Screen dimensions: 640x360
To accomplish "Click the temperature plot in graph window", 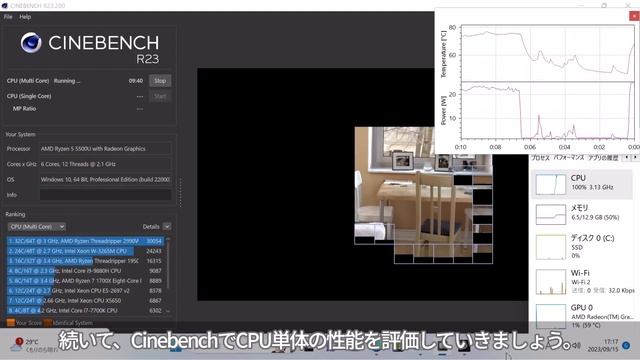I will (x=548, y=53).
